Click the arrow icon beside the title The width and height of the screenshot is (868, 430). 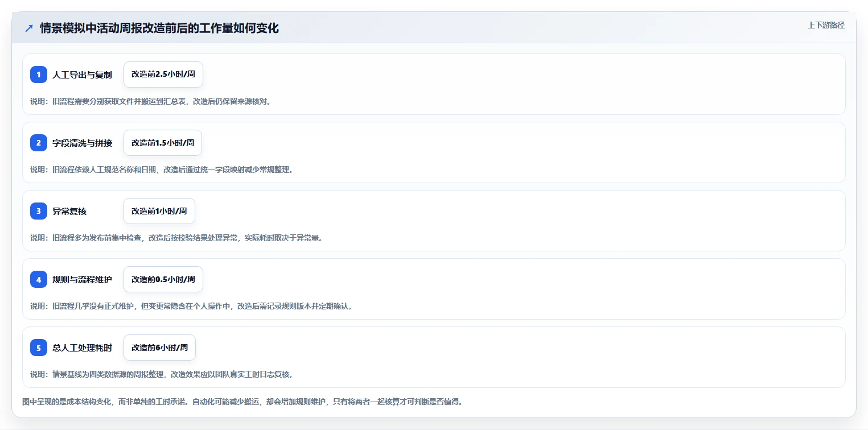point(29,28)
